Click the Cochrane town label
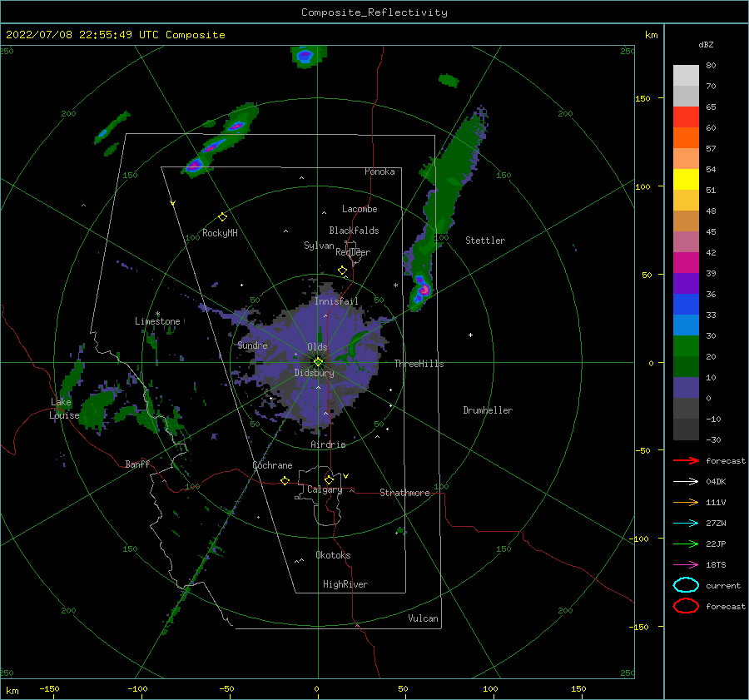This screenshot has width=749, height=700. click(272, 465)
